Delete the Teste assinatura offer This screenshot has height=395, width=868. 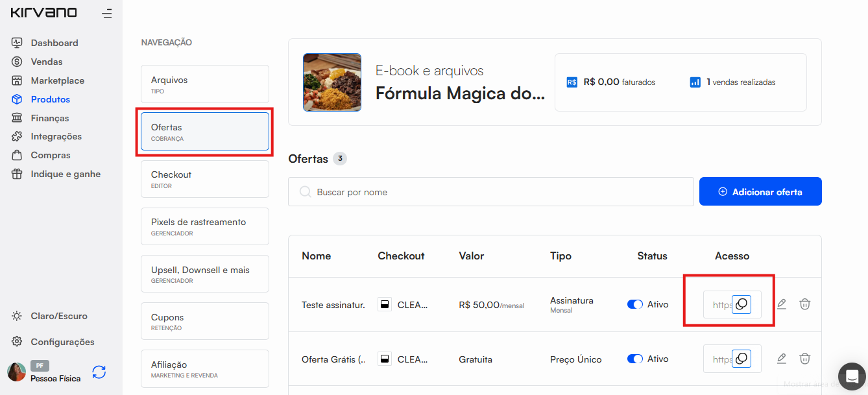804,304
